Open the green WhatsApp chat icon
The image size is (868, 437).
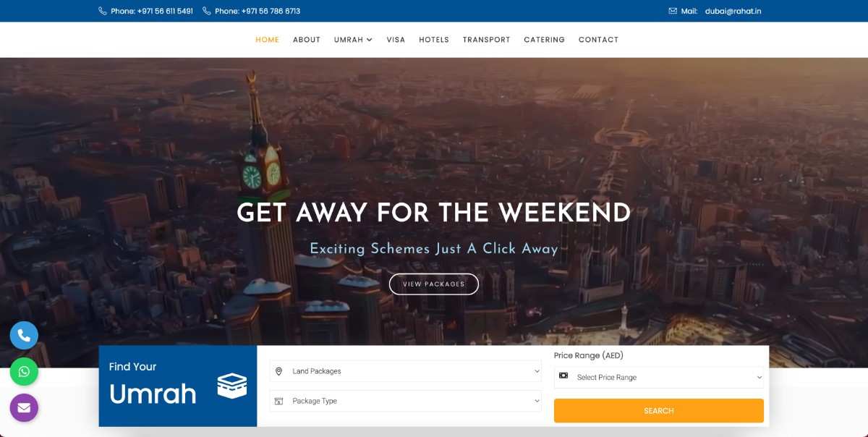tap(24, 372)
